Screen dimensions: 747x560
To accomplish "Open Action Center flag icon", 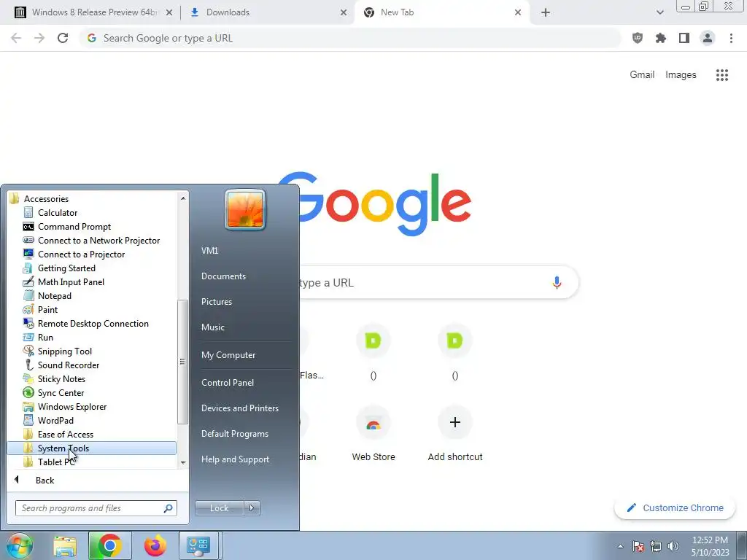I will point(638,546).
